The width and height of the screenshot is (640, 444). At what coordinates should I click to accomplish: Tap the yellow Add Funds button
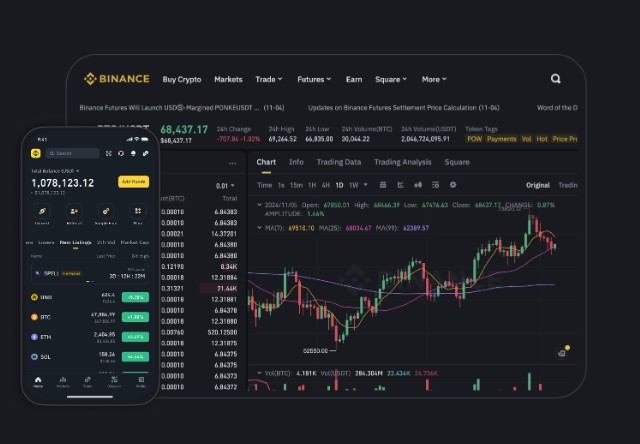click(133, 182)
